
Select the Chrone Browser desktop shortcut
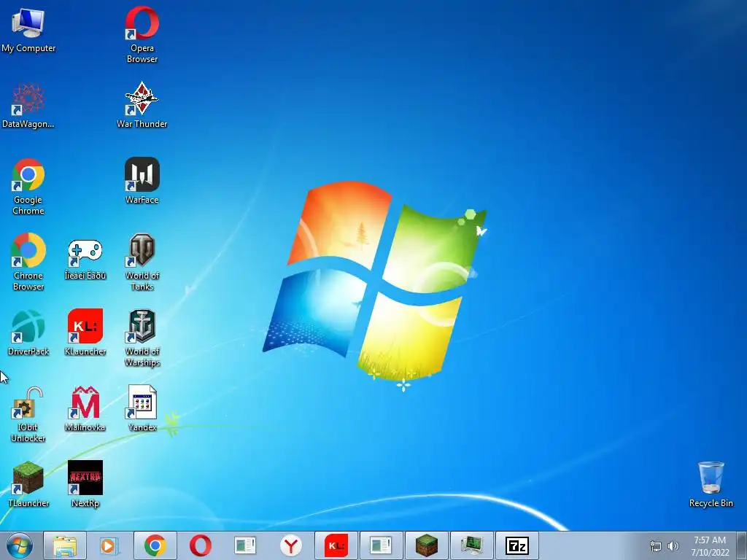tap(28, 262)
